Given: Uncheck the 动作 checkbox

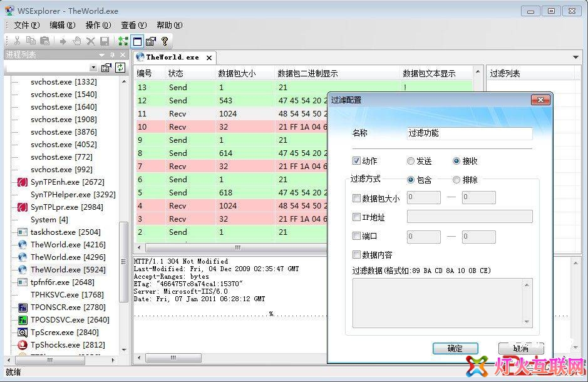Looking at the screenshot, I should click(356, 161).
